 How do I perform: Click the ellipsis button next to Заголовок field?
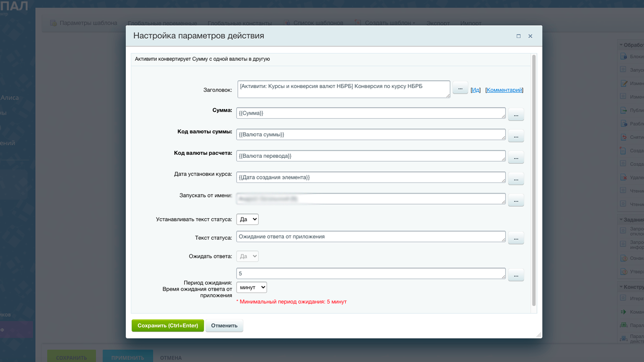tap(460, 88)
